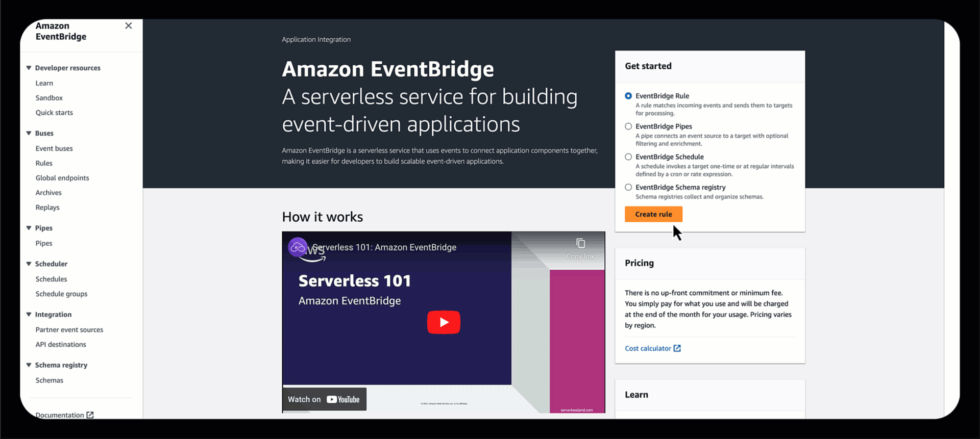This screenshot has width=980, height=439.
Task: Select the EventBridge Schedule radio option
Action: [628, 157]
